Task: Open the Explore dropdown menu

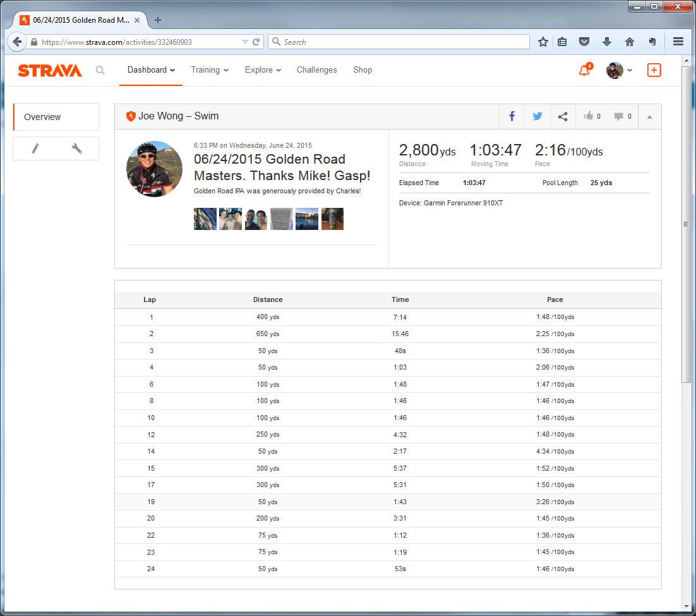Action: click(263, 70)
